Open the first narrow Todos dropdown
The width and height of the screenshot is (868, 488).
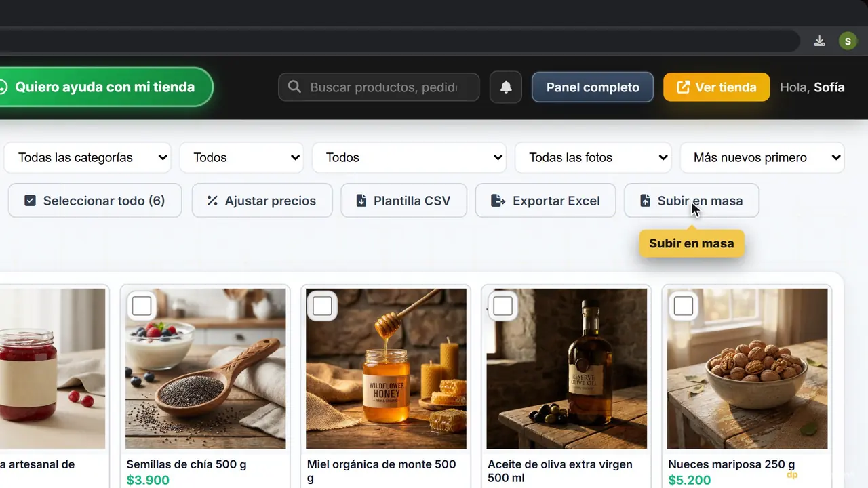242,157
